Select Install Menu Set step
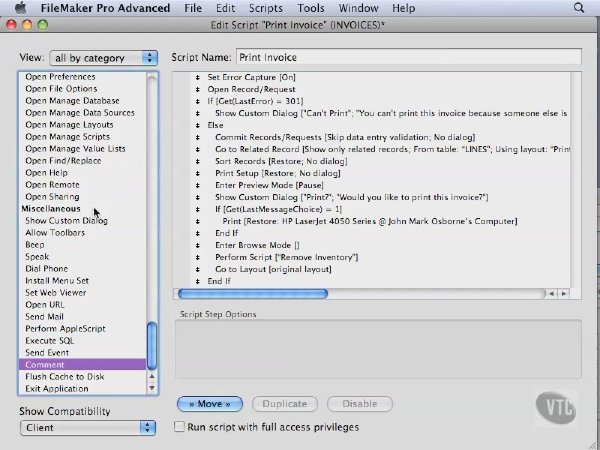The width and height of the screenshot is (600, 450). [x=82, y=280]
